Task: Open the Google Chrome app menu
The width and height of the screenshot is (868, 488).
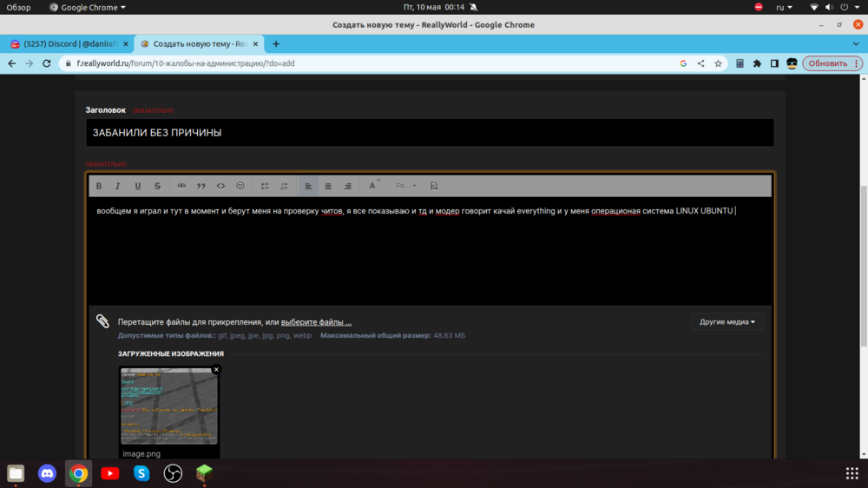Action: tap(88, 7)
